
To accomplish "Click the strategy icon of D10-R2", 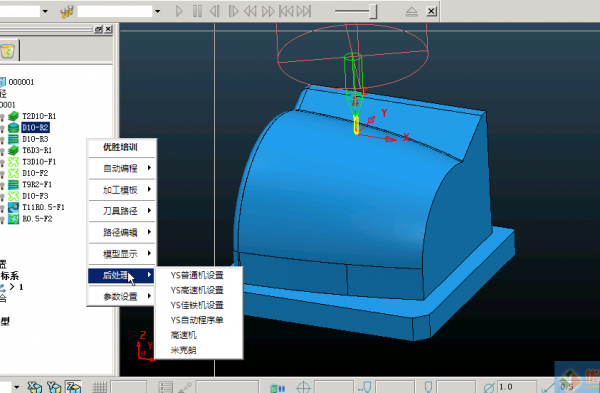I will (x=13, y=127).
